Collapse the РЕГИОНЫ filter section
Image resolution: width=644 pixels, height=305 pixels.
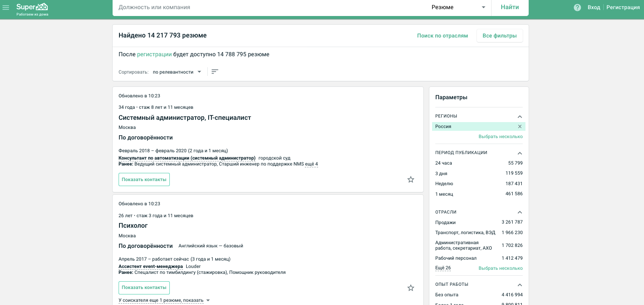tap(520, 116)
